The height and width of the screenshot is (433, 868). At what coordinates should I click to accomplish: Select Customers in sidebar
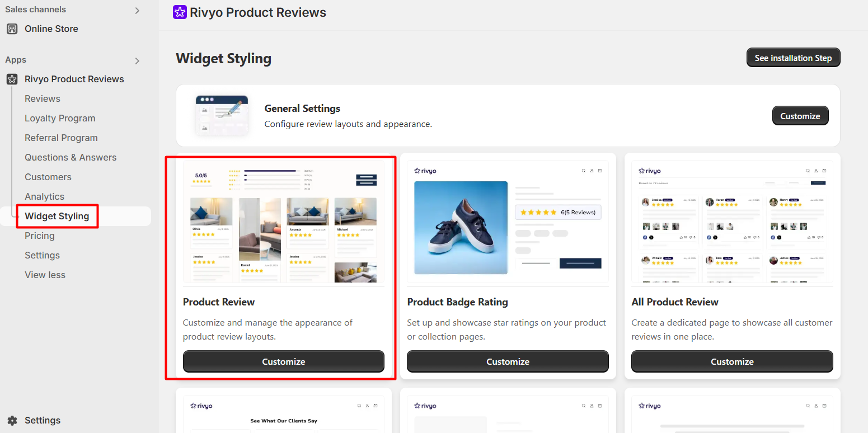tap(48, 177)
